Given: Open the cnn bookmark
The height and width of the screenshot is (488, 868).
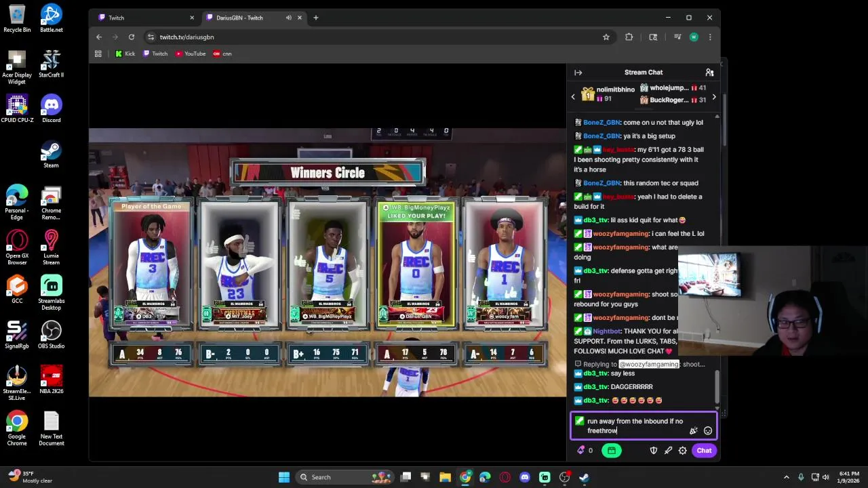Looking at the screenshot, I should coord(222,54).
